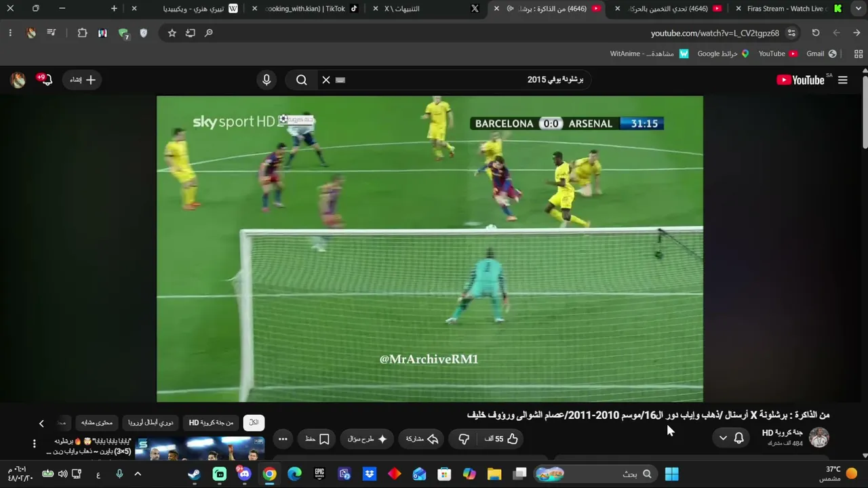Screen dimensions: 868x488
Task: Open File Explorer from the taskbar
Action: pyautogui.click(x=494, y=474)
